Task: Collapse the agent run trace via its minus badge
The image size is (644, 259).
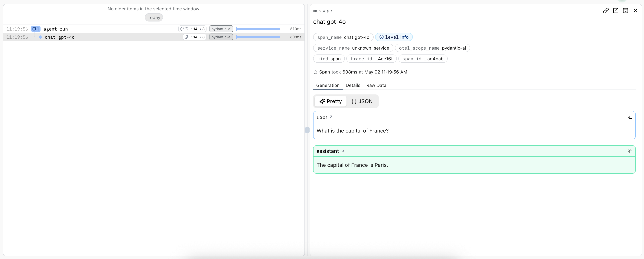Action: tap(36, 28)
